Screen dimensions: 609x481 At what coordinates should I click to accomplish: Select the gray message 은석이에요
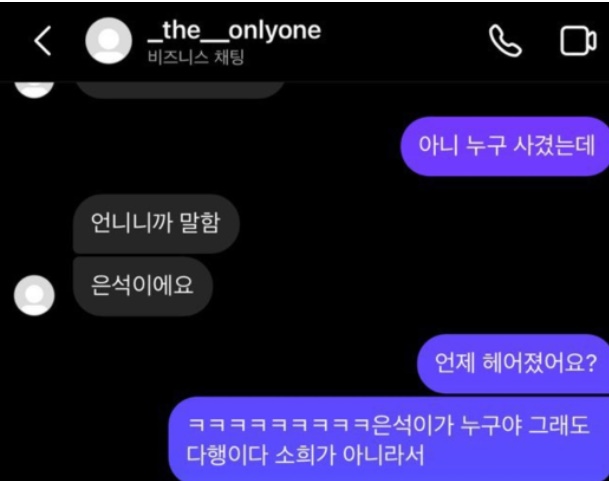[x=143, y=286]
